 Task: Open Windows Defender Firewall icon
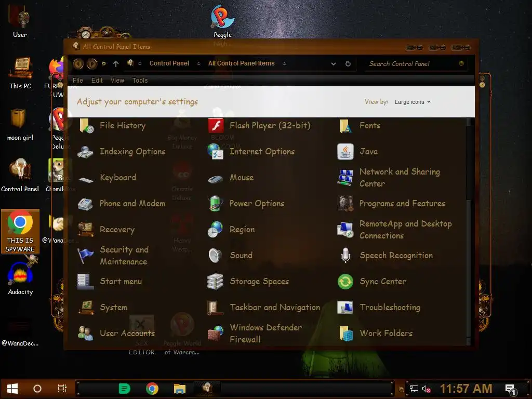click(216, 334)
